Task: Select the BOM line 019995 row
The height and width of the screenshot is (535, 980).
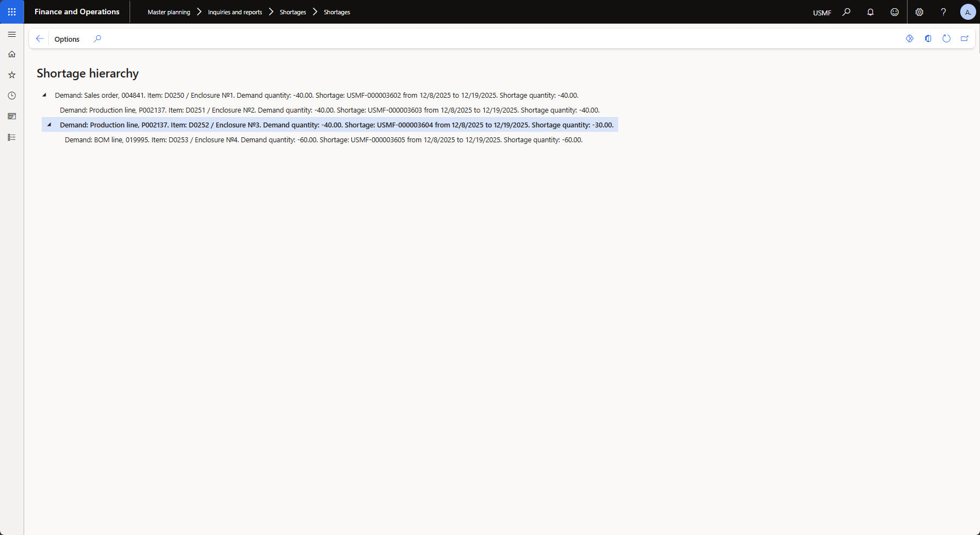Action: pyautogui.click(x=323, y=140)
